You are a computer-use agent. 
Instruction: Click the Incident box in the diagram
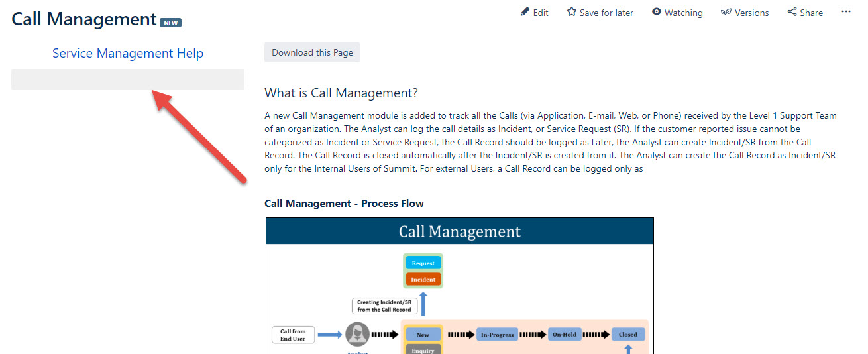coord(423,279)
